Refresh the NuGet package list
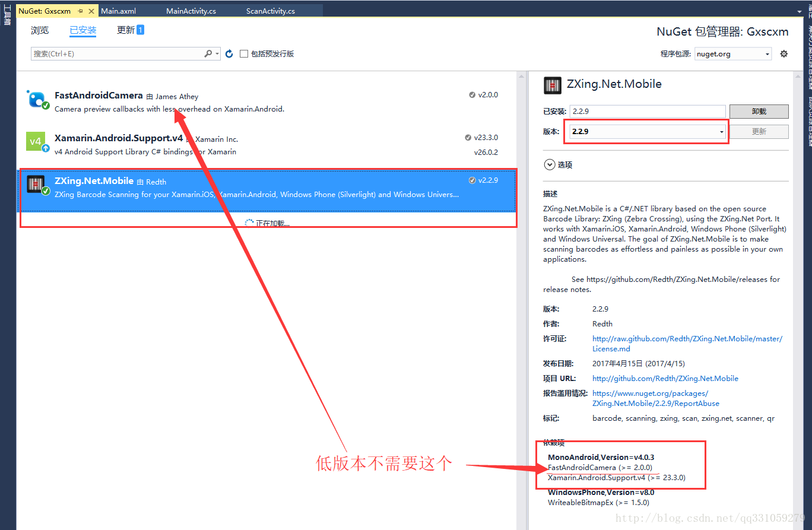Screen dimensions: 812x530 point(229,54)
